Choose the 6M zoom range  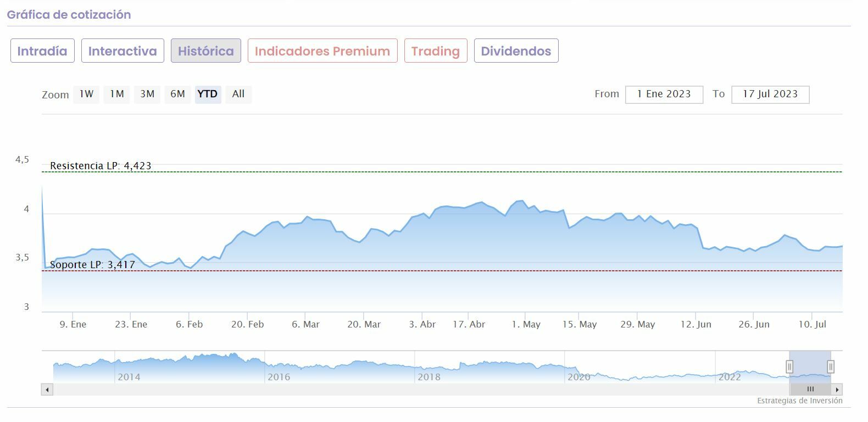pyautogui.click(x=177, y=94)
